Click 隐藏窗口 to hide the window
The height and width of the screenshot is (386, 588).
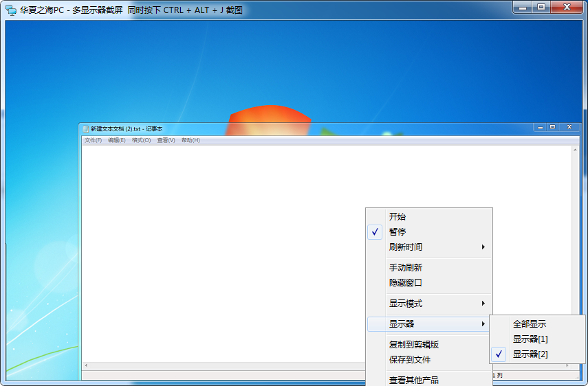pos(406,283)
